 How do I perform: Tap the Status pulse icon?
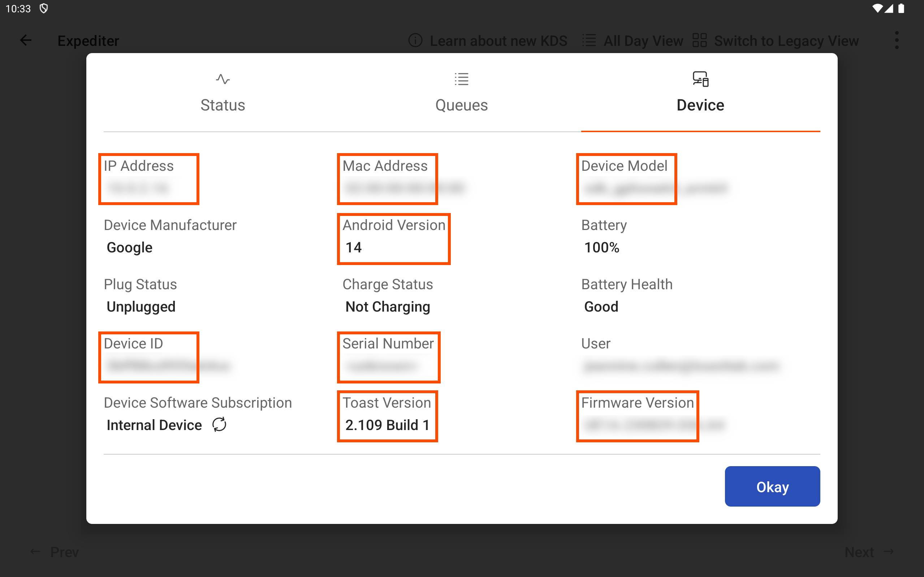(223, 79)
